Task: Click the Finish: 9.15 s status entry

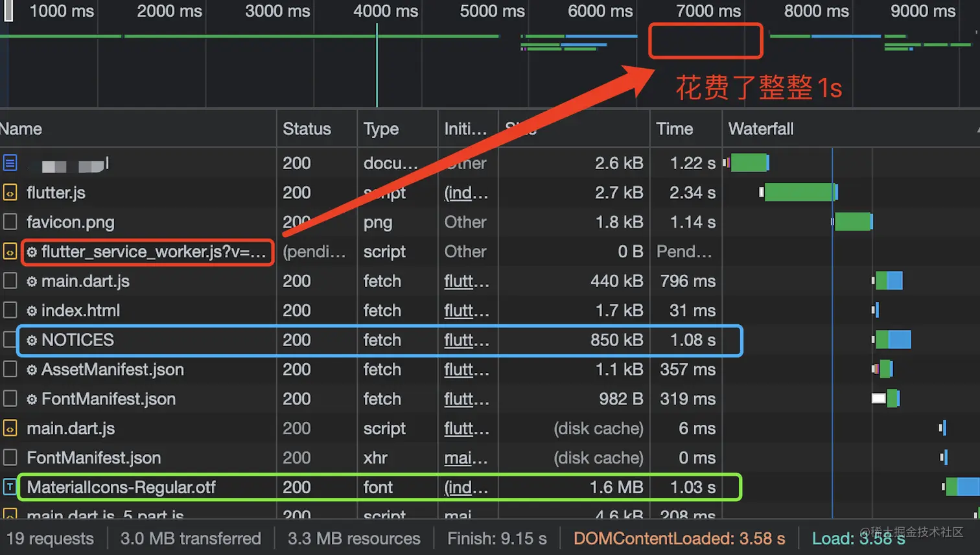Action: [497, 538]
